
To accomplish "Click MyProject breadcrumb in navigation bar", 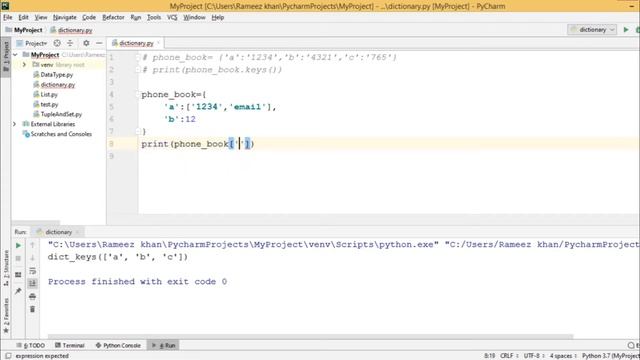I will 24,30.
